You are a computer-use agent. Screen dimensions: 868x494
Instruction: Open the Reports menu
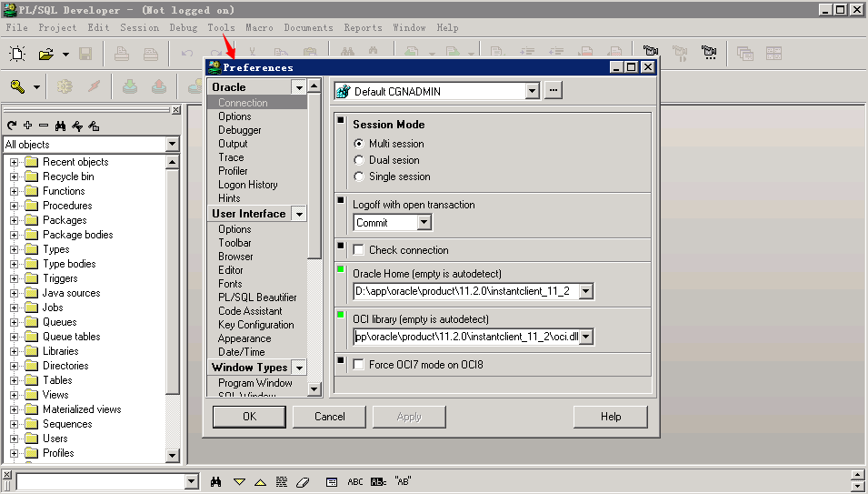[x=364, y=27]
